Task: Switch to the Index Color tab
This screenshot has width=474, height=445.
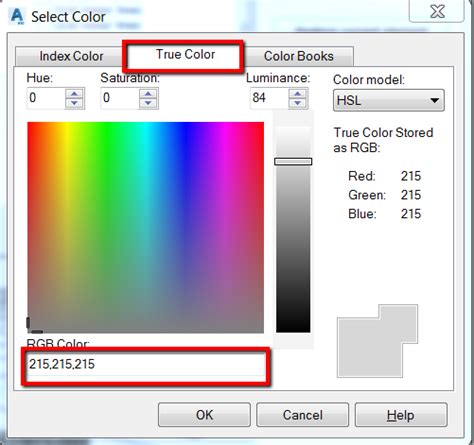Action: click(71, 56)
